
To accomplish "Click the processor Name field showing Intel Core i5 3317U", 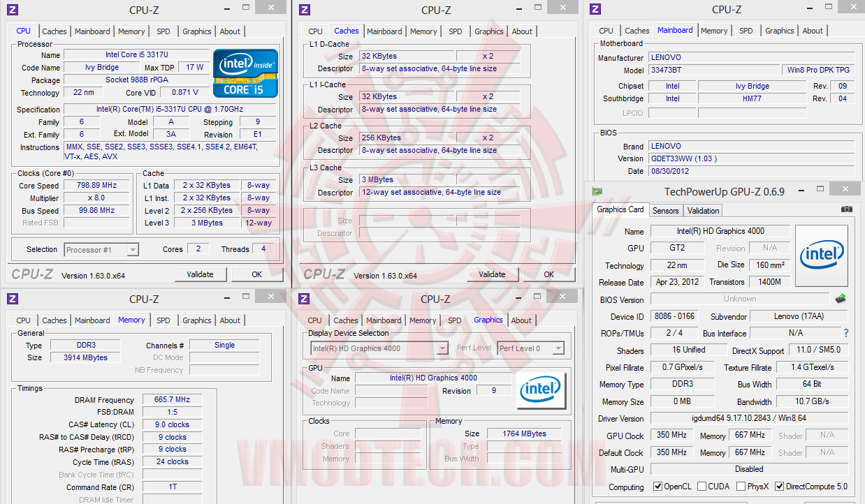I will pos(136,54).
